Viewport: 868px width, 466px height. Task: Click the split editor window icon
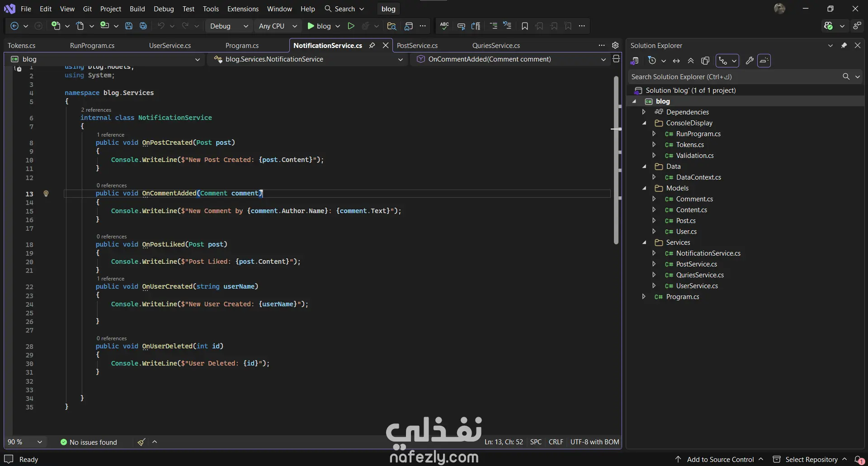(616, 59)
